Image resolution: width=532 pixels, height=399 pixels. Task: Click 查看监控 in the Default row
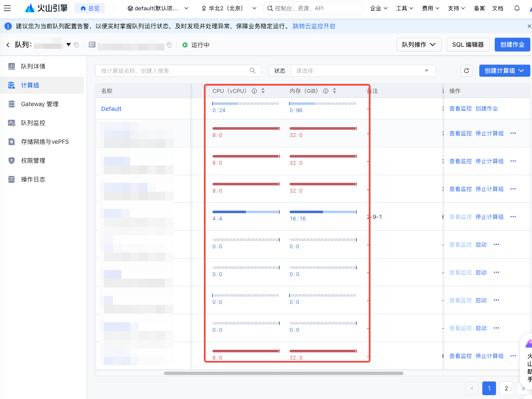pyautogui.click(x=460, y=109)
